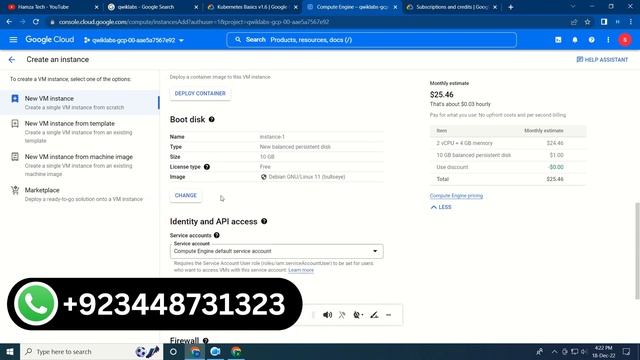
Task: Click the address bar URL
Action: 194,22
